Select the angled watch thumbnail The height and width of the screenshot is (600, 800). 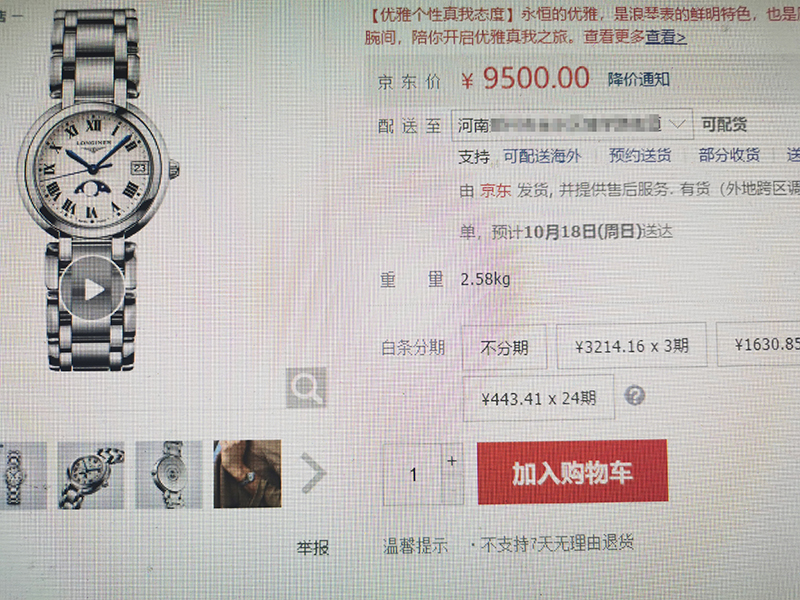pyautogui.click(x=91, y=475)
